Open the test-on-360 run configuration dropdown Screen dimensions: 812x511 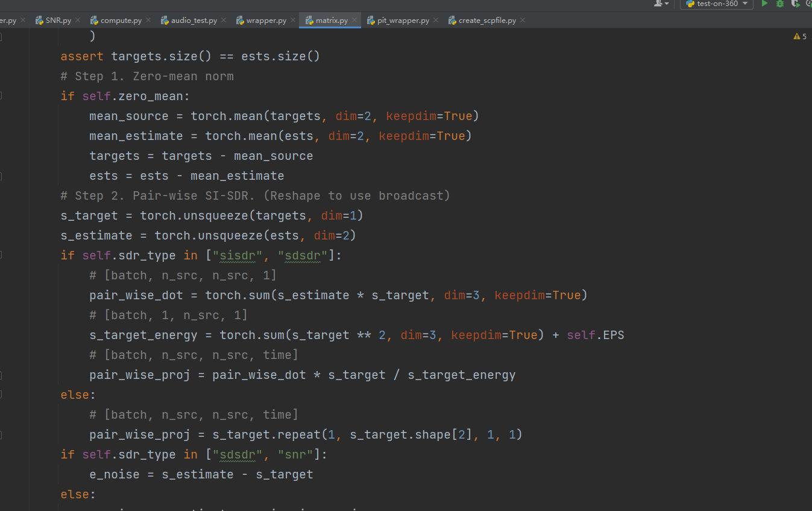[746, 4]
